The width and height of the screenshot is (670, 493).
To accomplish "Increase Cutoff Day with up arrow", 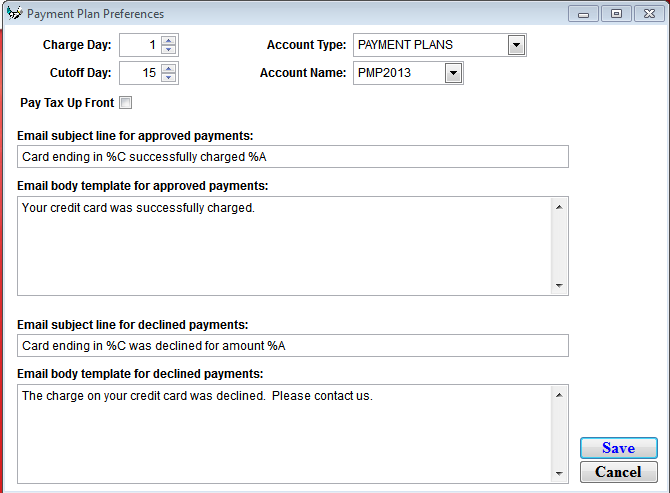I will click(x=169, y=68).
